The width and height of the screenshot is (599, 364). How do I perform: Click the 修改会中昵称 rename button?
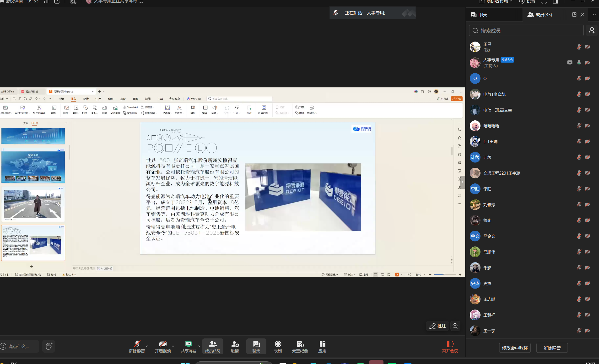coord(514,348)
